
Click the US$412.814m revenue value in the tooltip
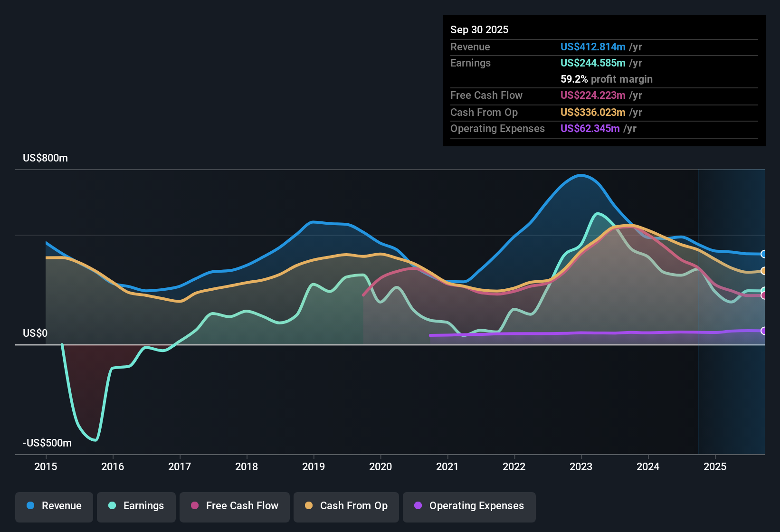point(593,47)
